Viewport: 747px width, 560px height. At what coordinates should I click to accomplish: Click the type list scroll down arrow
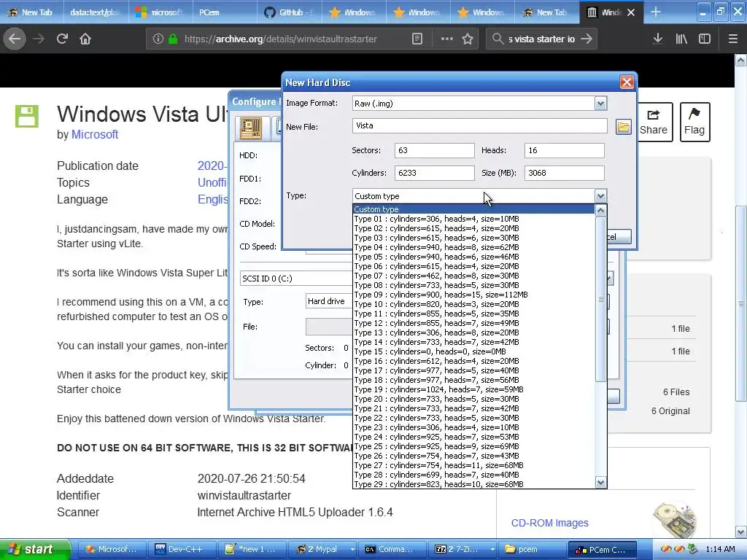(601, 483)
